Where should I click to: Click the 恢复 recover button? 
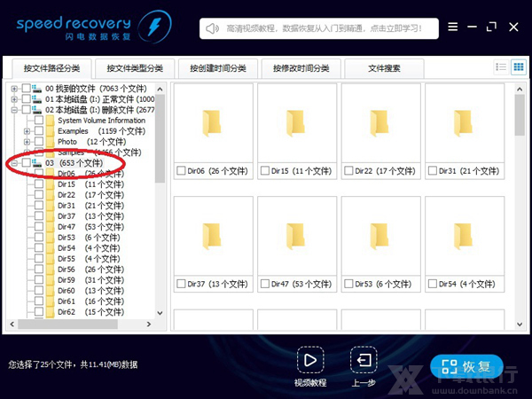tap(467, 366)
